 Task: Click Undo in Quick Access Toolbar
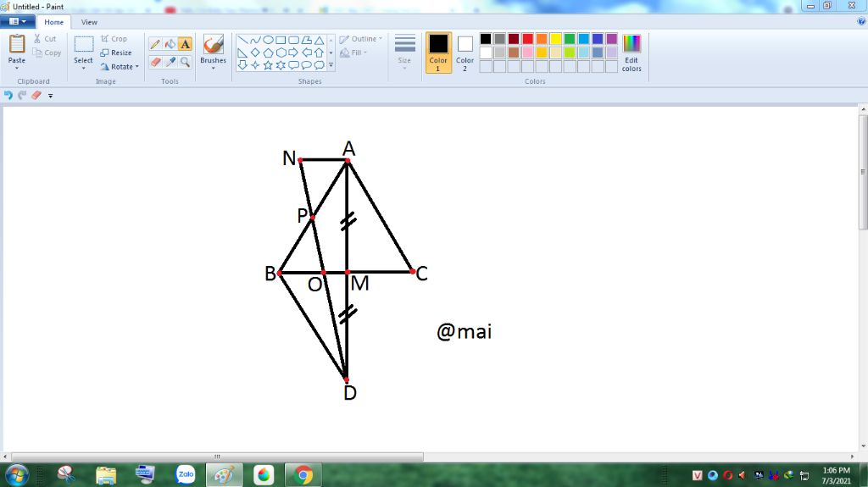click(8, 95)
